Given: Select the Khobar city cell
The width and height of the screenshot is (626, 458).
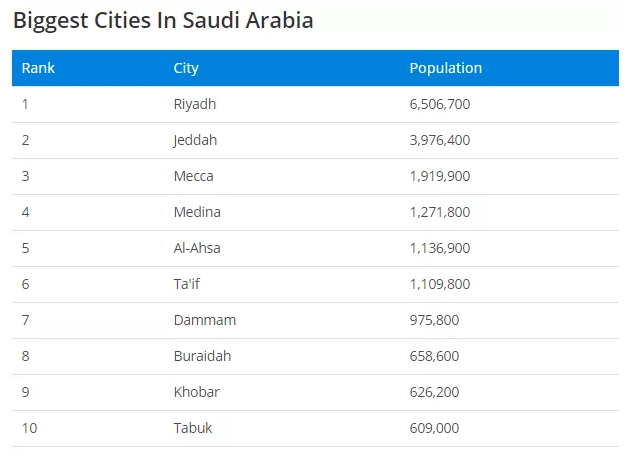Looking at the screenshot, I should (x=196, y=392).
